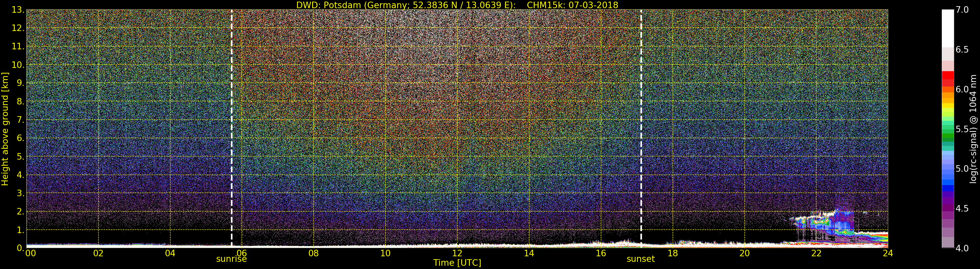
Task: Click the '12.' height tick label
Action: 18,28
